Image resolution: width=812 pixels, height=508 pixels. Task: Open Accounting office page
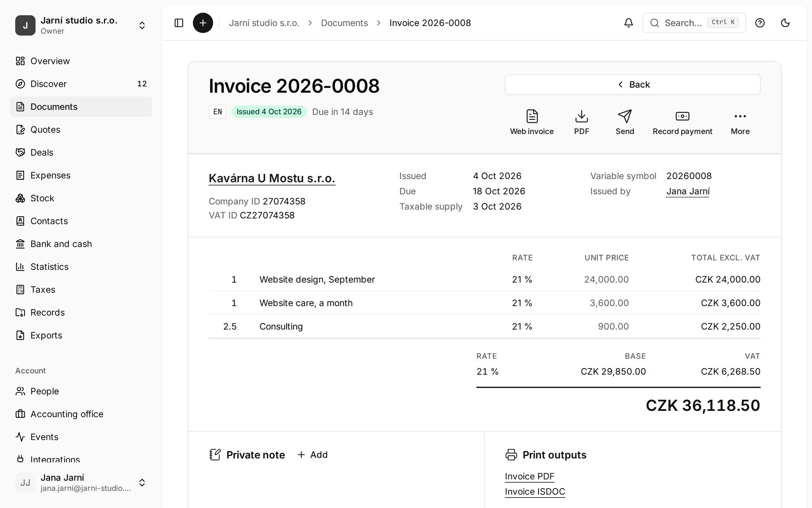point(81,414)
